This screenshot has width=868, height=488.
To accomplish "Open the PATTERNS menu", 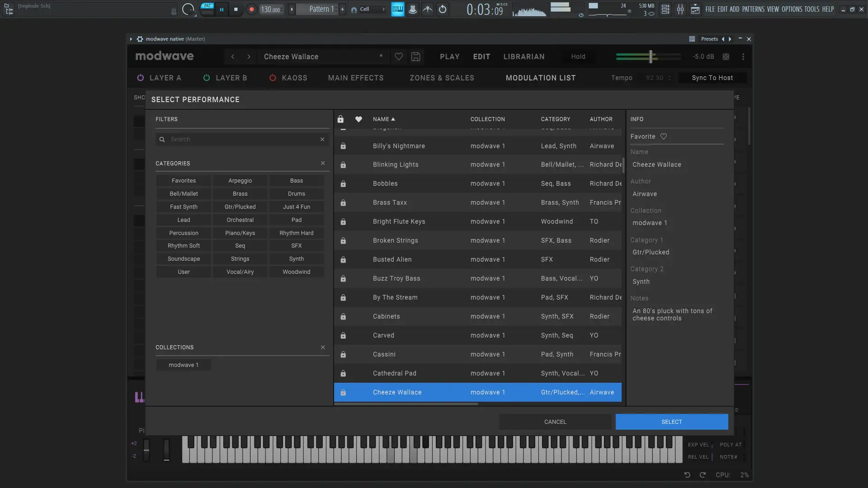I will (x=753, y=9).
